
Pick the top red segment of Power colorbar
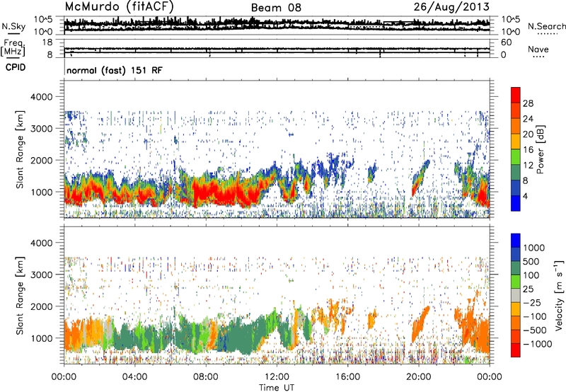[x=516, y=95]
